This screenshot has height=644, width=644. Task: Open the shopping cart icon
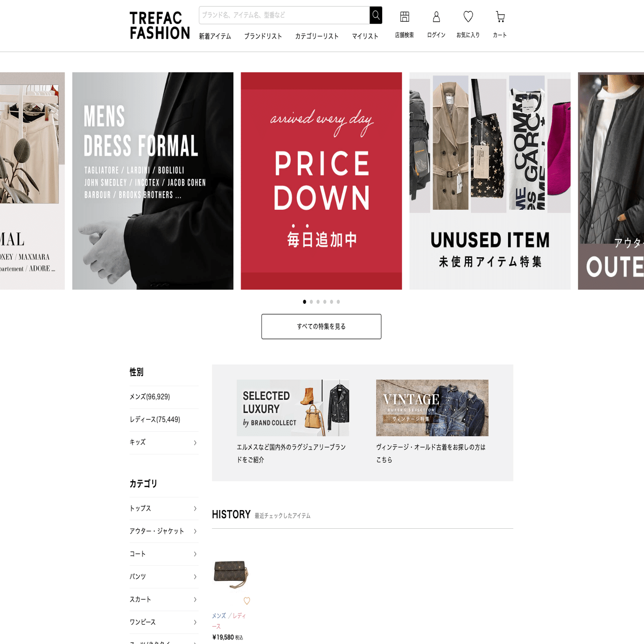[500, 17]
